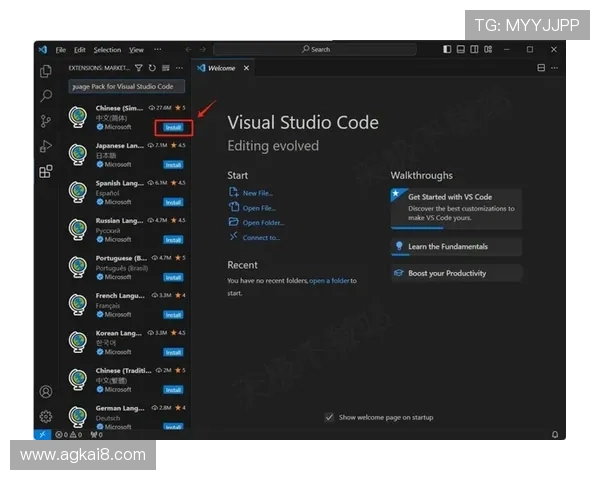Screen dimensions: 600x480
Task: Click the filter extensions funnel icon
Action: [139, 68]
